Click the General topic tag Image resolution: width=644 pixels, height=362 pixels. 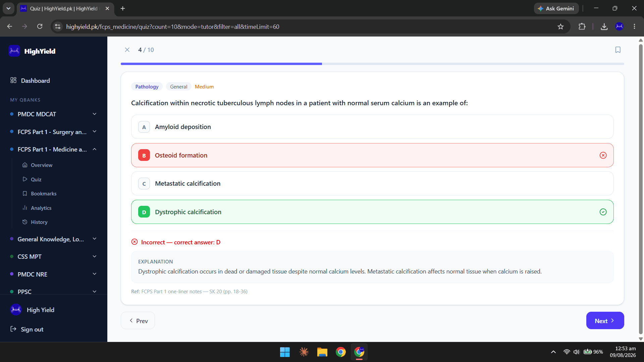(x=178, y=86)
